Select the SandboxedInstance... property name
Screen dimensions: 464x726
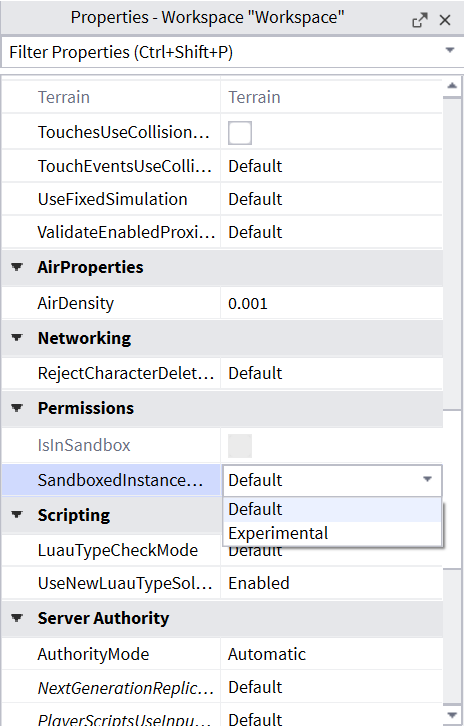(120, 480)
